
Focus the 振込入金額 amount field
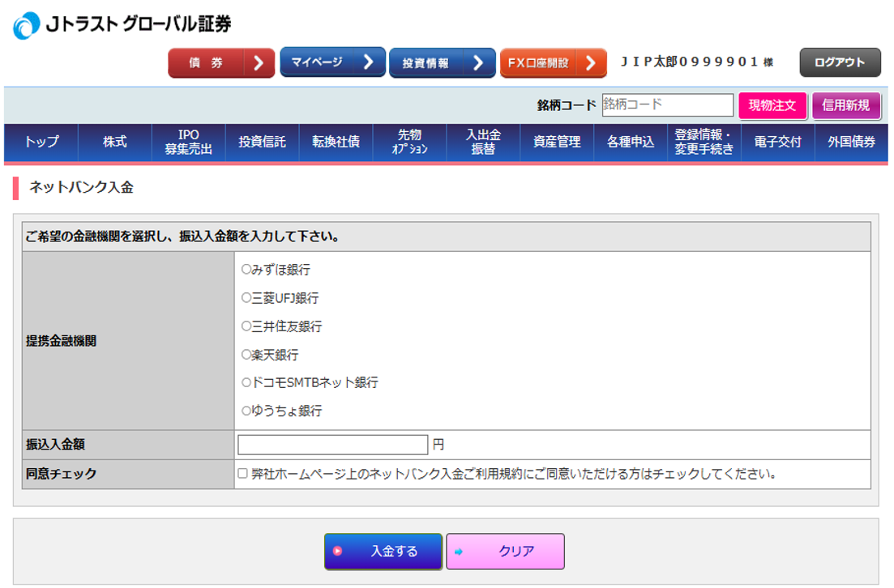332,445
